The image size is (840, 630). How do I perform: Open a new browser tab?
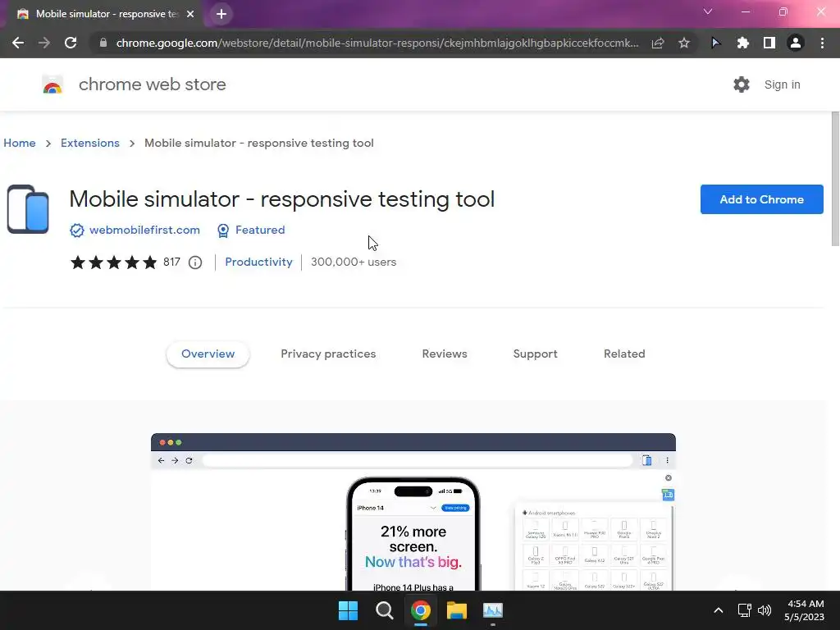(221, 14)
